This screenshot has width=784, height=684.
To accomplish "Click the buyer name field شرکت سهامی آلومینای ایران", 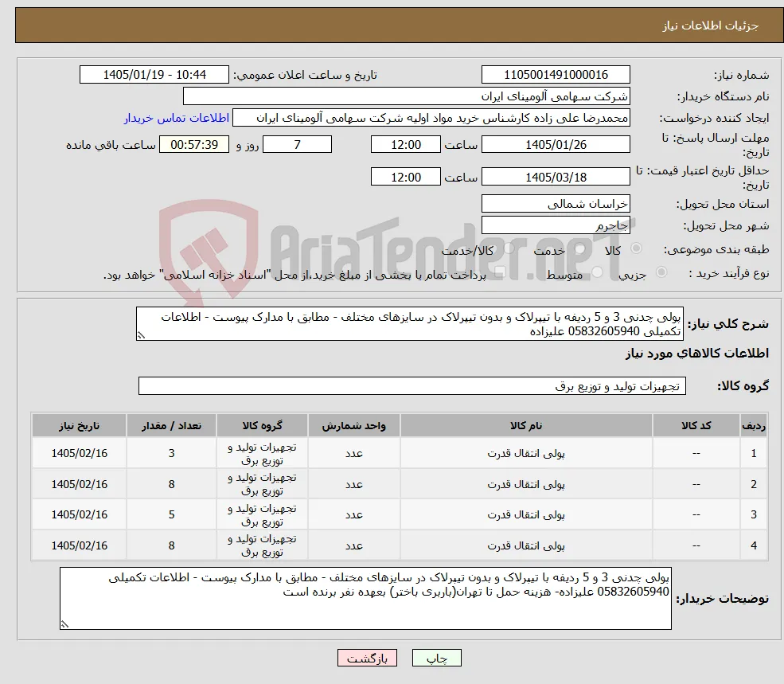I will pyautogui.click(x=407, y=96).
